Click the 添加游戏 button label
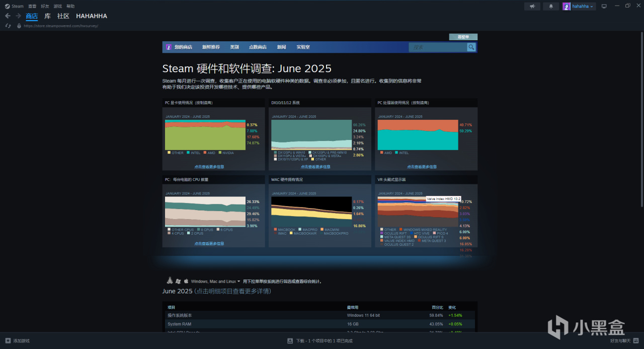This screenshot has width=644, height=349. [x=22, y=341]
